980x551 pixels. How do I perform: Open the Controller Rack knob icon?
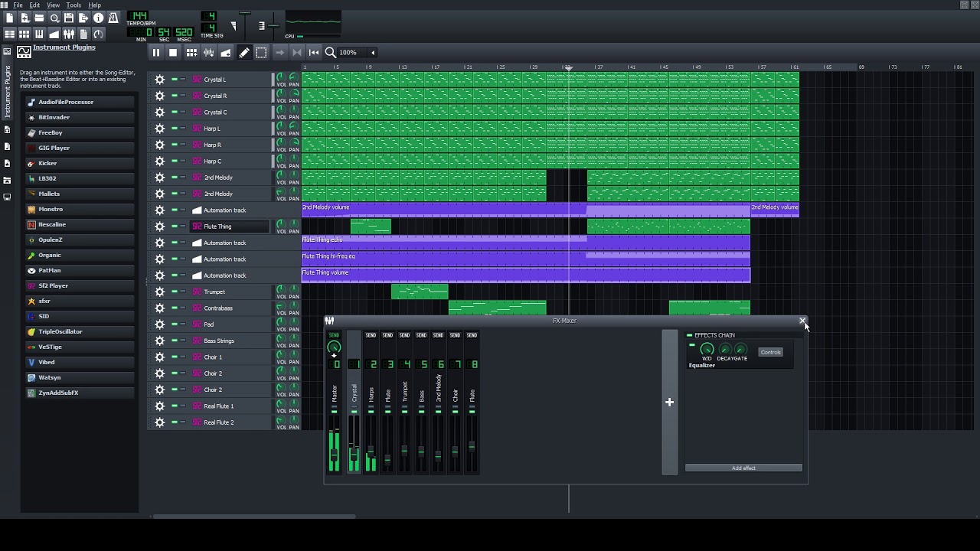(98, 34)
